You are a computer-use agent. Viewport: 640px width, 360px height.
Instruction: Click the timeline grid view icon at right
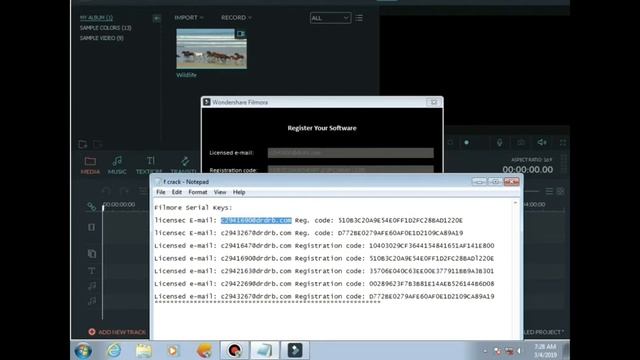560,191
